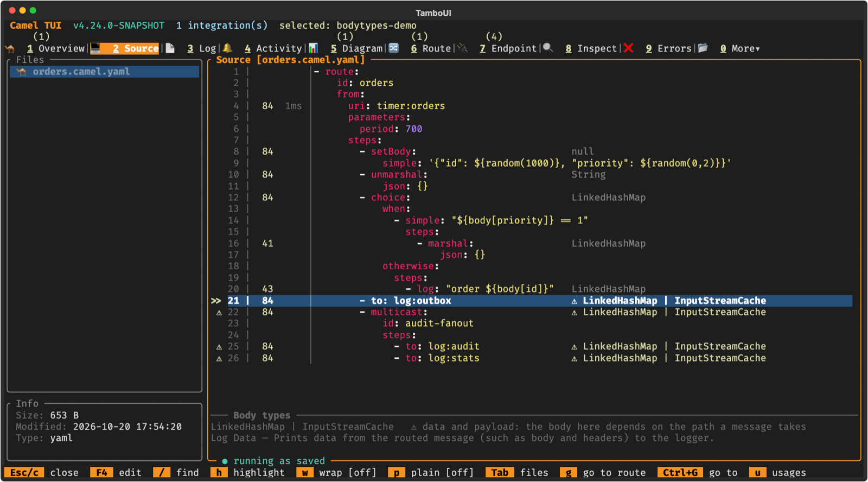Click the camel icon next to orders.camel.yaml
This screenshot has width=868, height=482.
[21, 72]
